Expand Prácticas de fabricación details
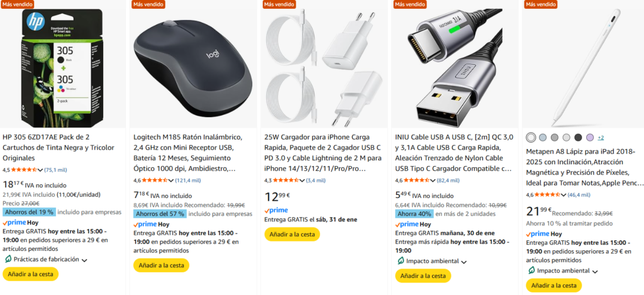The image size is (644, 295). (x=84, y=260)
